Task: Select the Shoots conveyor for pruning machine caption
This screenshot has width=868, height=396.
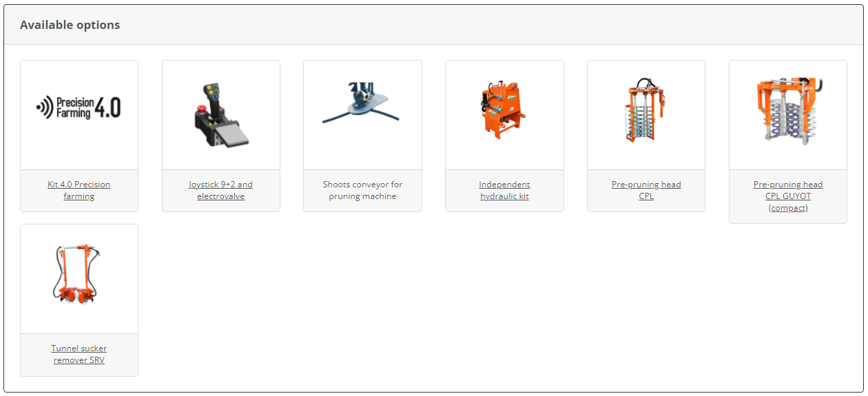Action: (x=362, y=190)
